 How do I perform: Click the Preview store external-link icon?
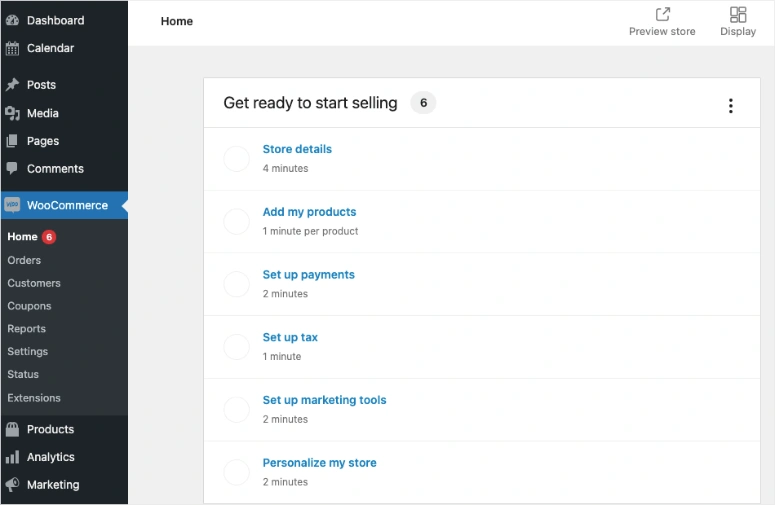pyautogui.click(x=662, y=14)
